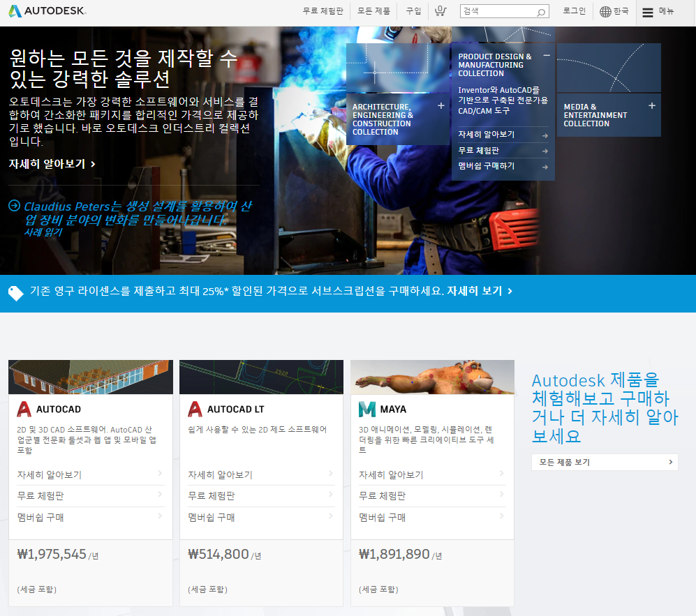Click 자세히 보기 in the blue discount banner

coord(480,291)
